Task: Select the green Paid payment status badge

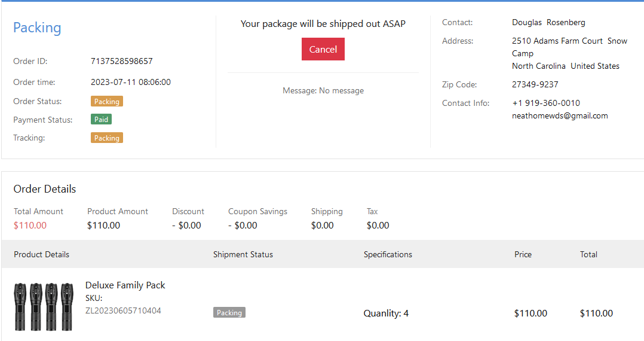Action: 101,120
